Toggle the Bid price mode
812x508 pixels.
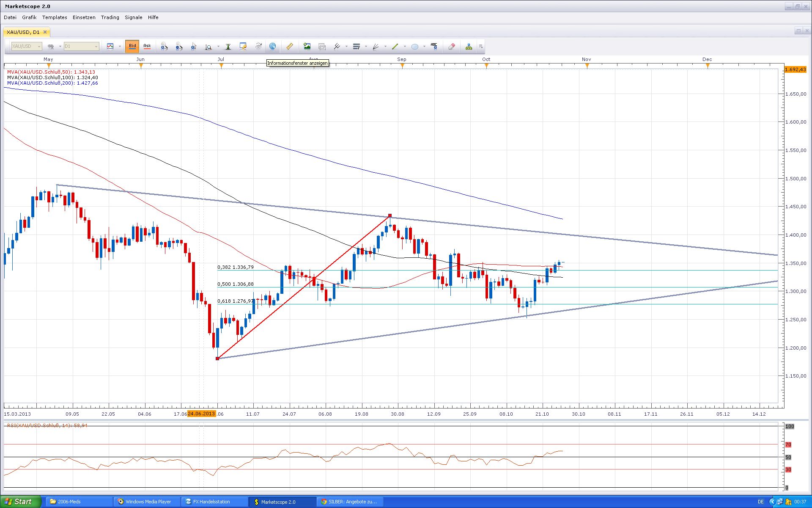(x=132, y=46)
